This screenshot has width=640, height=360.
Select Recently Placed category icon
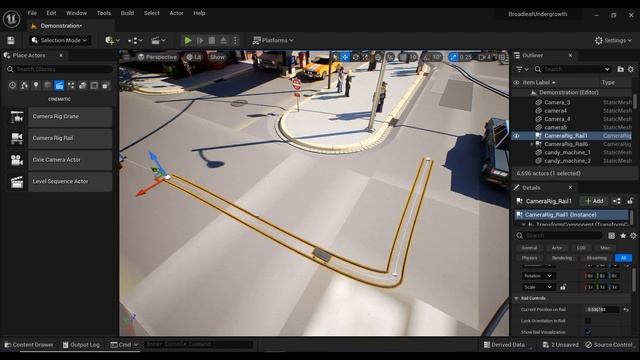12,85
